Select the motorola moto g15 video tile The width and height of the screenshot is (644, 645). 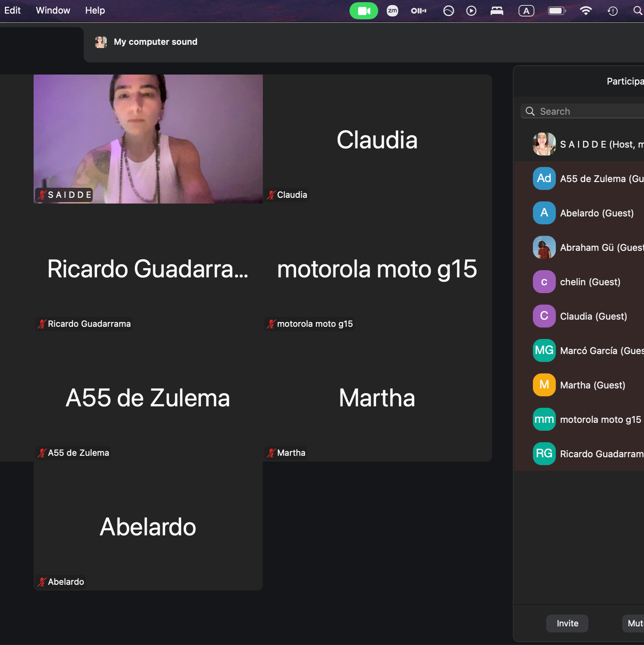pos(378,268)
